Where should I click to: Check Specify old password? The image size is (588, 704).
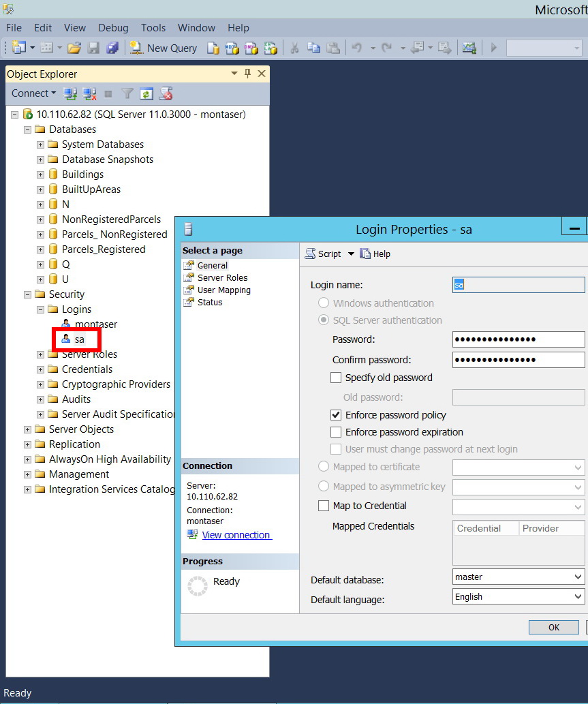click(336, 378)
